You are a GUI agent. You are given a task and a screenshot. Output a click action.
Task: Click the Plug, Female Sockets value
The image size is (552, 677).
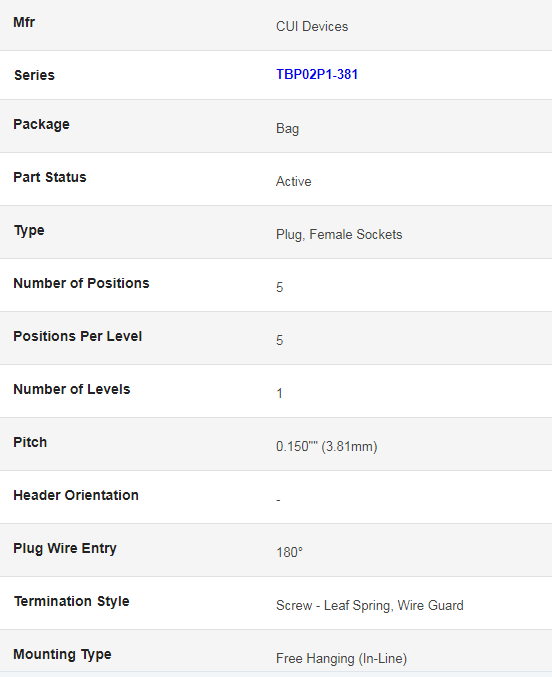click(x=339, y=234)
